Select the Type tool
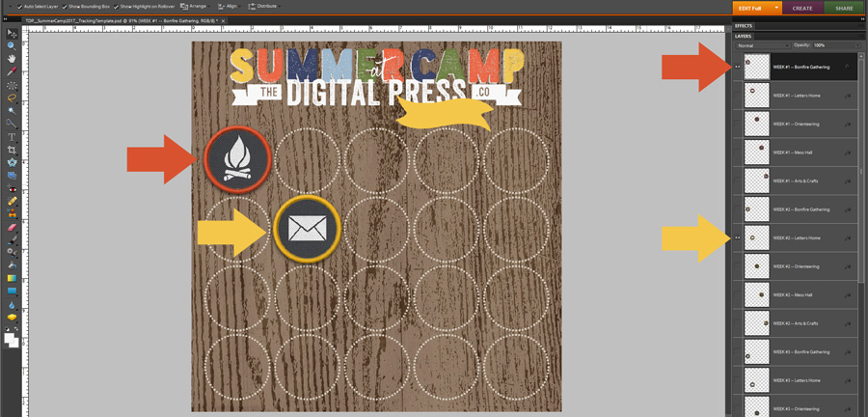 coord(12,137)
